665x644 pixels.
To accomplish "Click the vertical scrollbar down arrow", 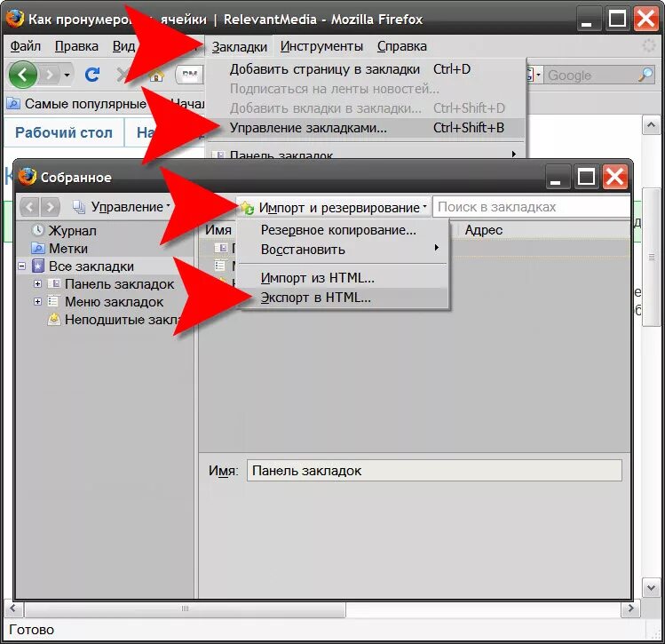I will pos(651,587).
